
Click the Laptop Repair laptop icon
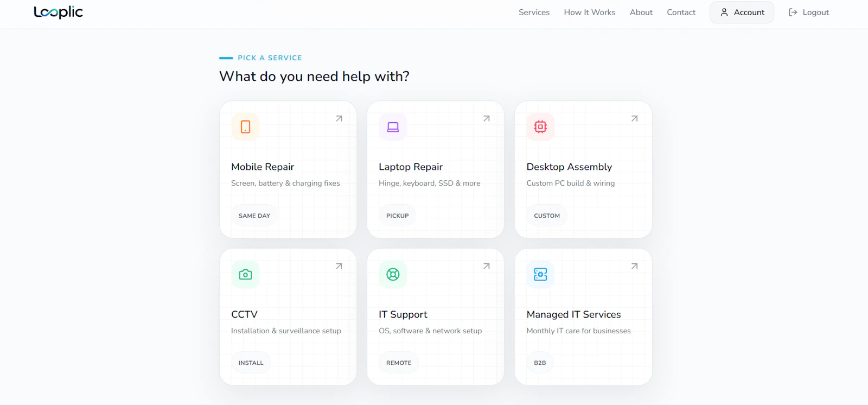tap(393, 126)
